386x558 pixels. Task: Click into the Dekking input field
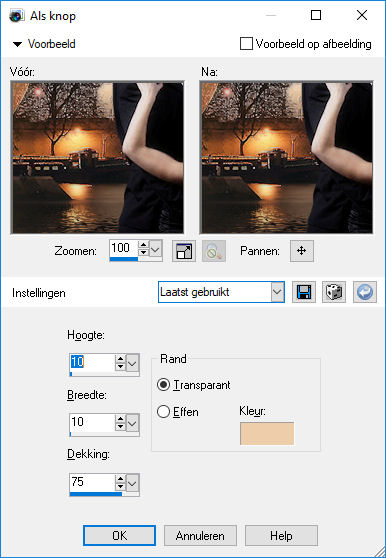(92, 483)
